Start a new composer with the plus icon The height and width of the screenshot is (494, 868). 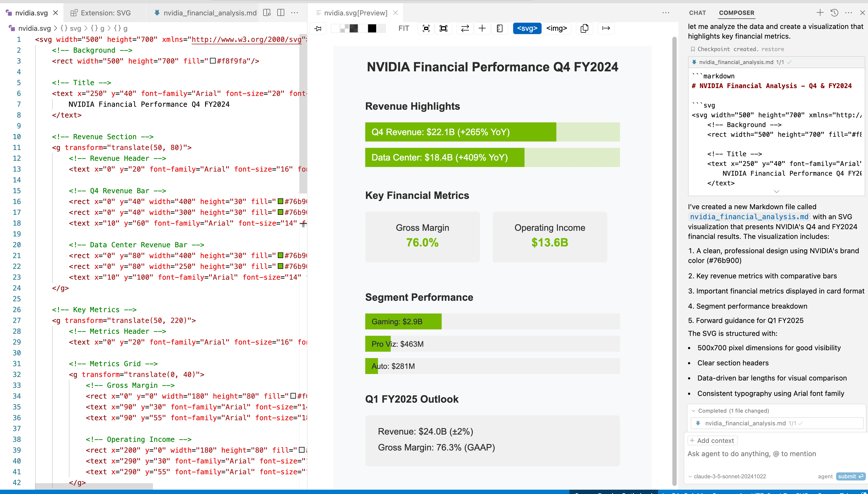(x=820, y=13)
